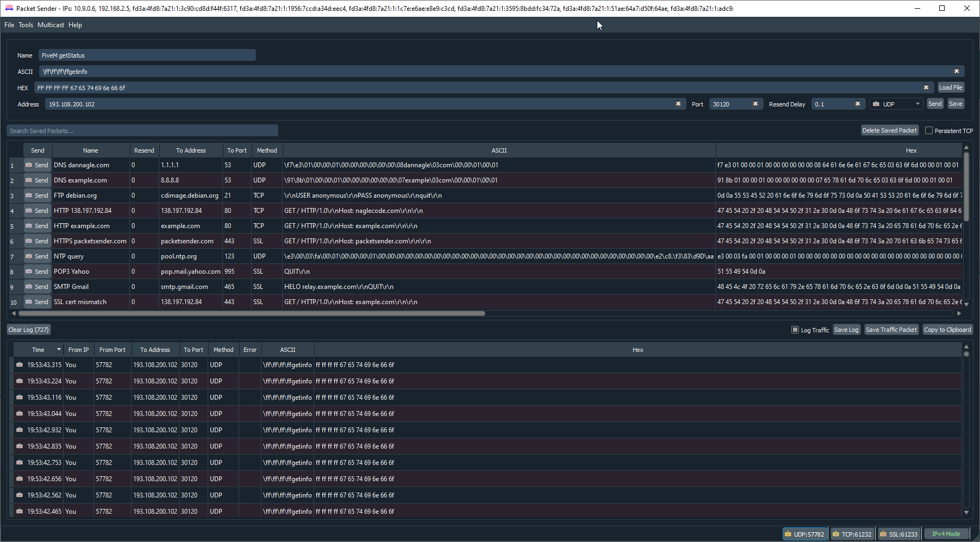980x542 pixels.
Task: Click the SSL:61233 status bar indicator
Action: coord(898,534)
